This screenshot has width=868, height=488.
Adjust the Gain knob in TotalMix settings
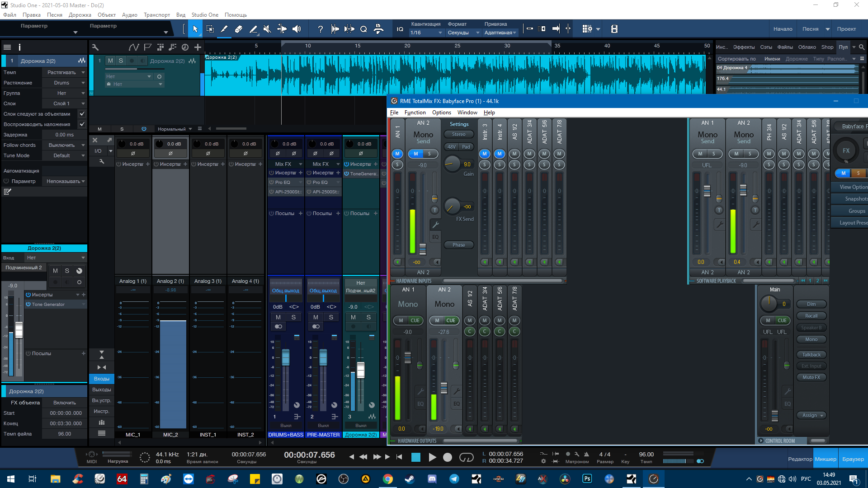452,164
